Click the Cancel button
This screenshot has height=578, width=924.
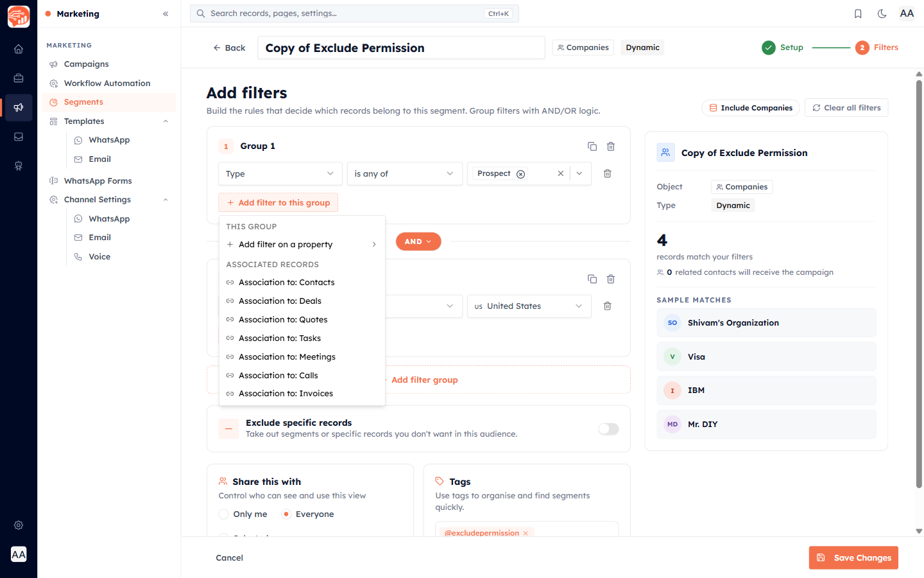229,557
